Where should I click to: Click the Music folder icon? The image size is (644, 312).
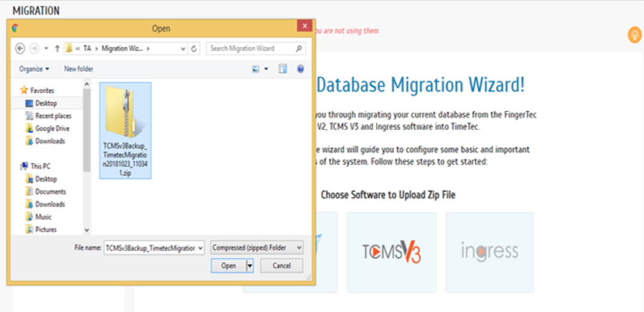29,217
